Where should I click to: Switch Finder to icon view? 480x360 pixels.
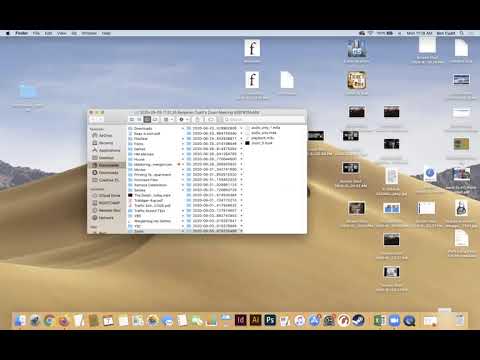coord(132,119)
